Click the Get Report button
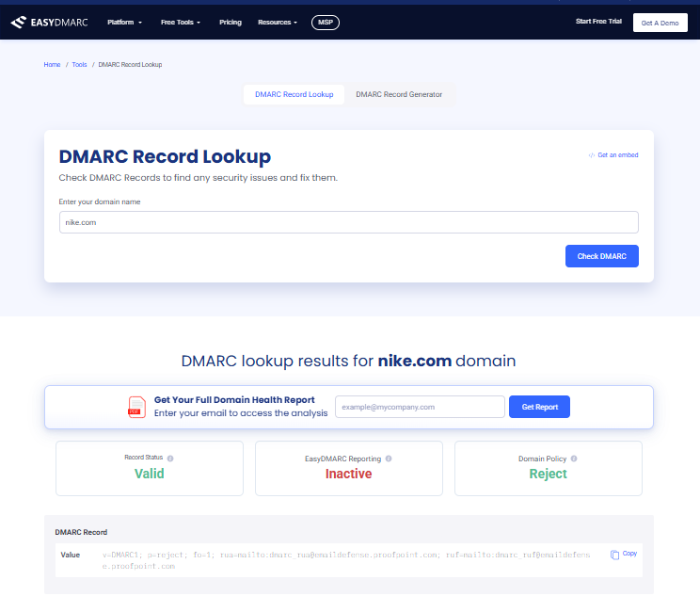The image size is (700, 596). 539,407
